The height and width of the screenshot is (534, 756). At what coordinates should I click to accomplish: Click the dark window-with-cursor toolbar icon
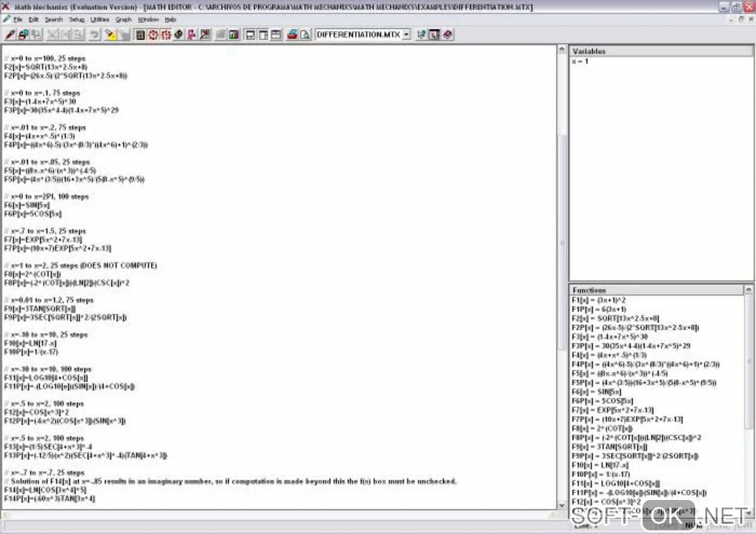434,35
